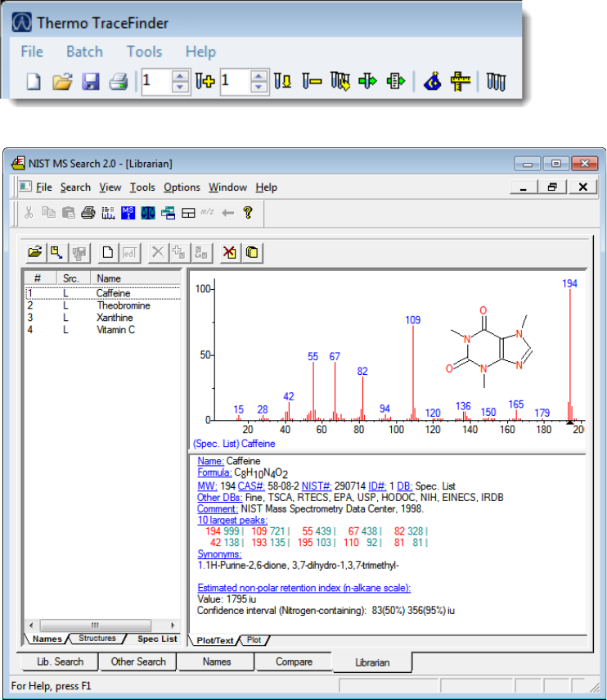Click the Synonyms: link
The image size is (607, 700).
pos(219,554)
